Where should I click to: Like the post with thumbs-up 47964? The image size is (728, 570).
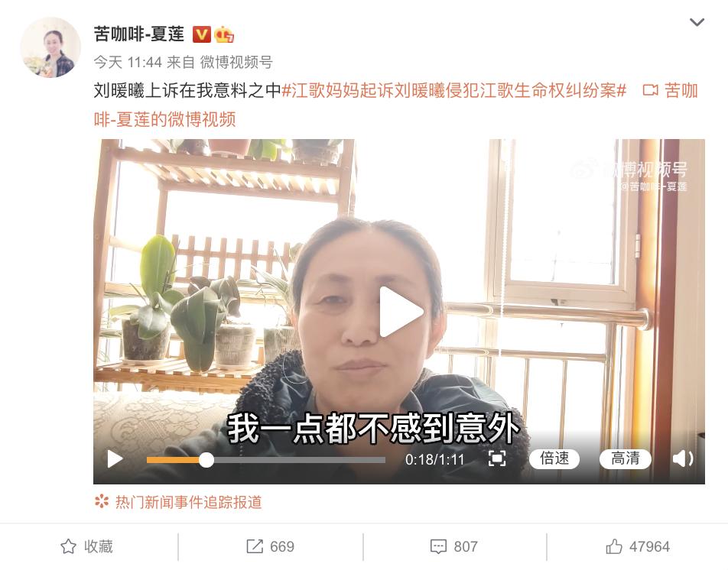638,546
